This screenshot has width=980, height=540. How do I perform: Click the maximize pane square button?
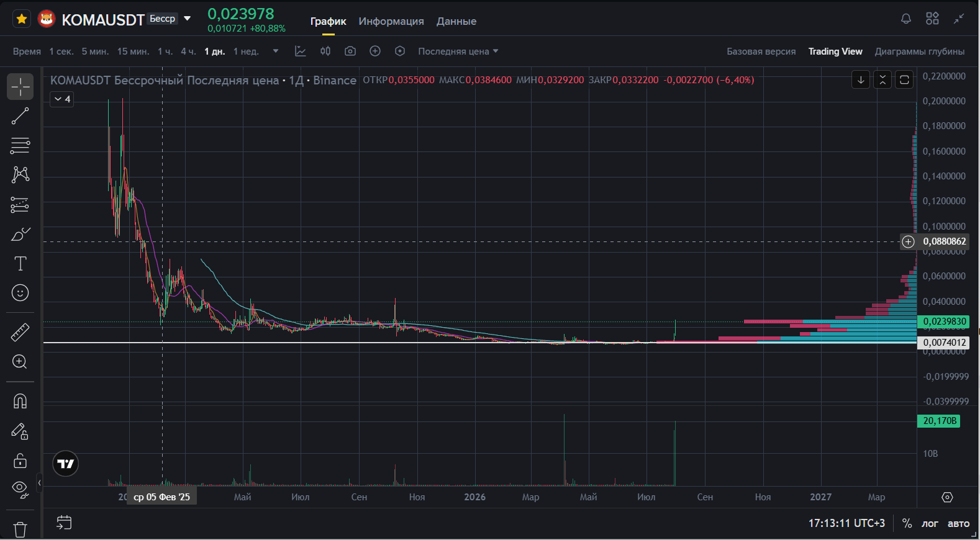pos(904,80)
